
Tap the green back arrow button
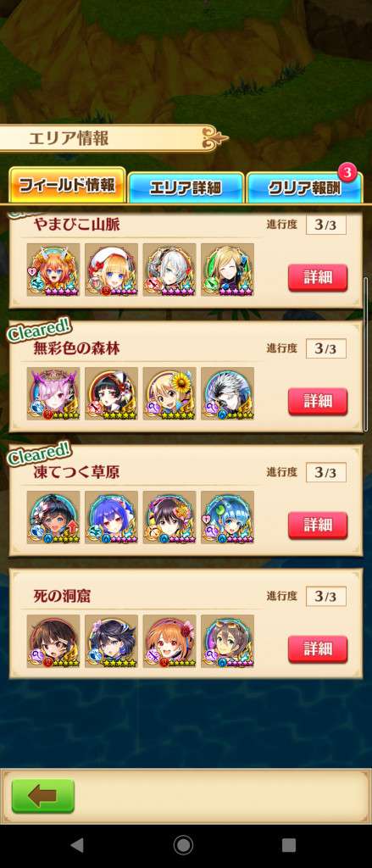tap(42, 796)
